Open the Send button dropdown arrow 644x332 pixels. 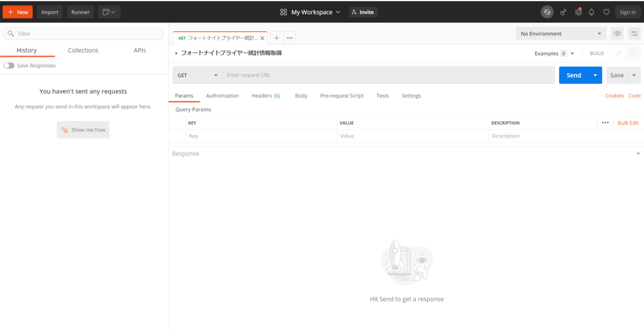[x=595, y=75]
